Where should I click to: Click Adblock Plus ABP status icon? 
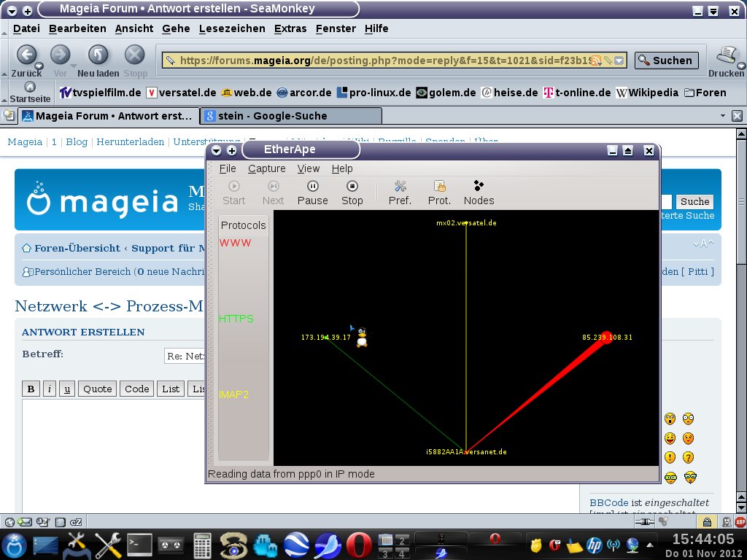click(x=740, y=522)
